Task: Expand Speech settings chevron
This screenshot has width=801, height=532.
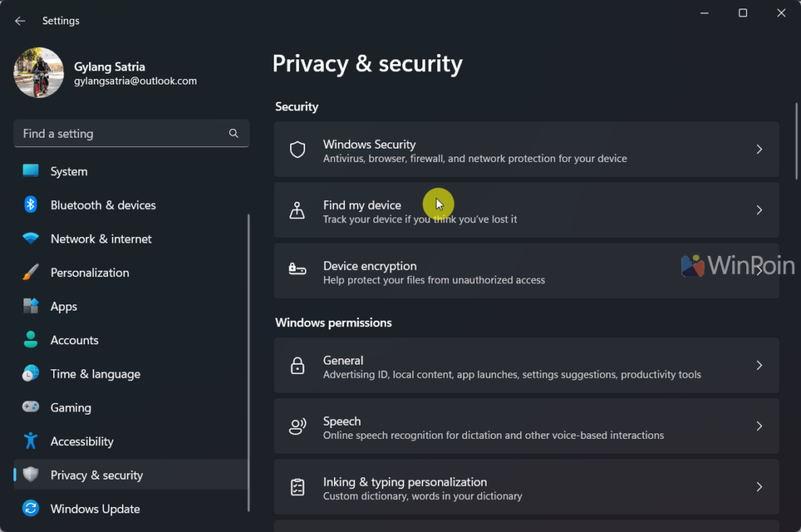Action: (759, 426)
